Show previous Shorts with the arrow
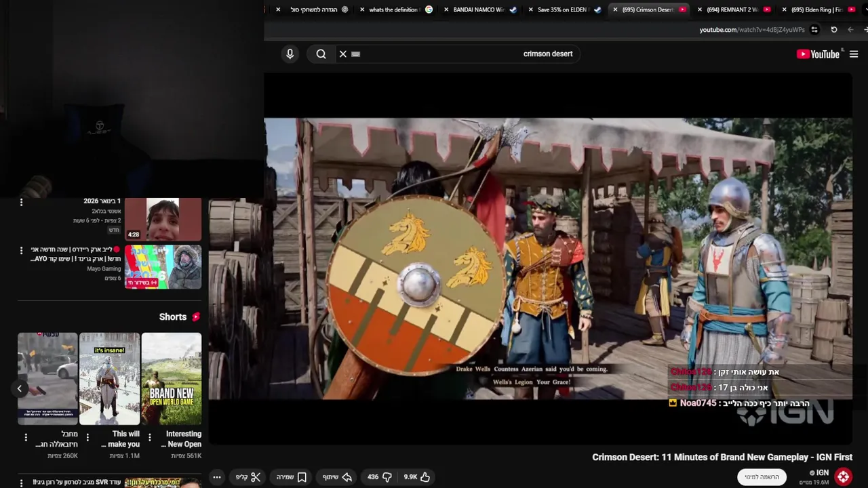 click(x=20, y=388)
